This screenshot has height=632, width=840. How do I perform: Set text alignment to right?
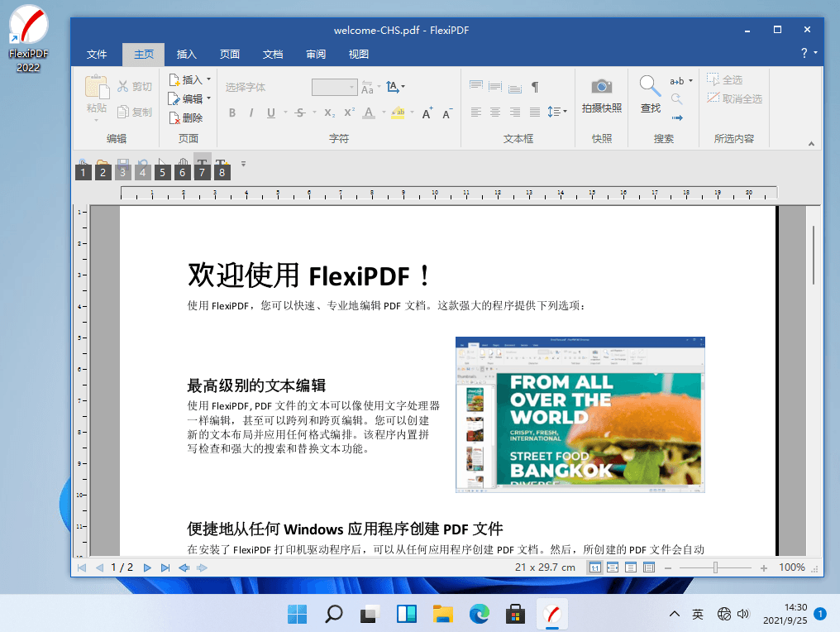point(515,112)
